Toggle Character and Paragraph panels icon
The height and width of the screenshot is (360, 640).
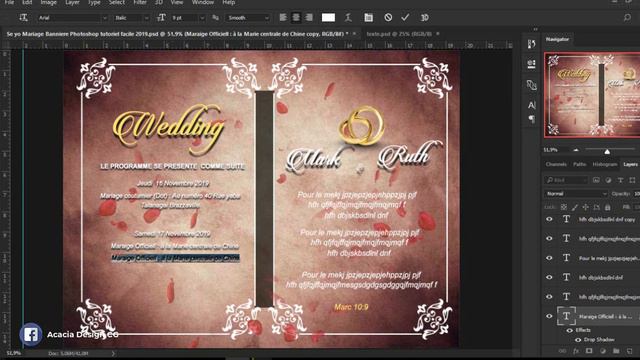coord(368,18)
